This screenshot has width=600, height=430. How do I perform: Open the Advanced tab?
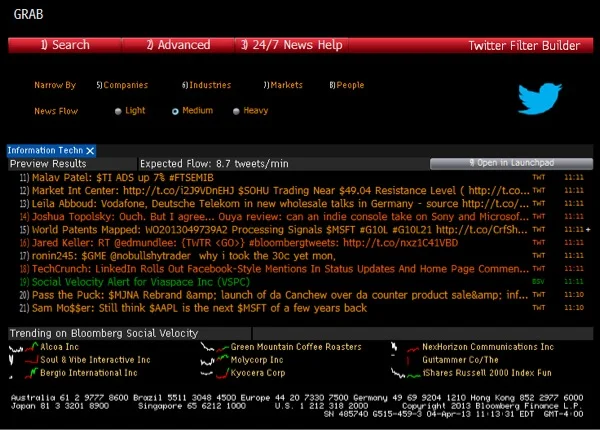coord(178,45)
